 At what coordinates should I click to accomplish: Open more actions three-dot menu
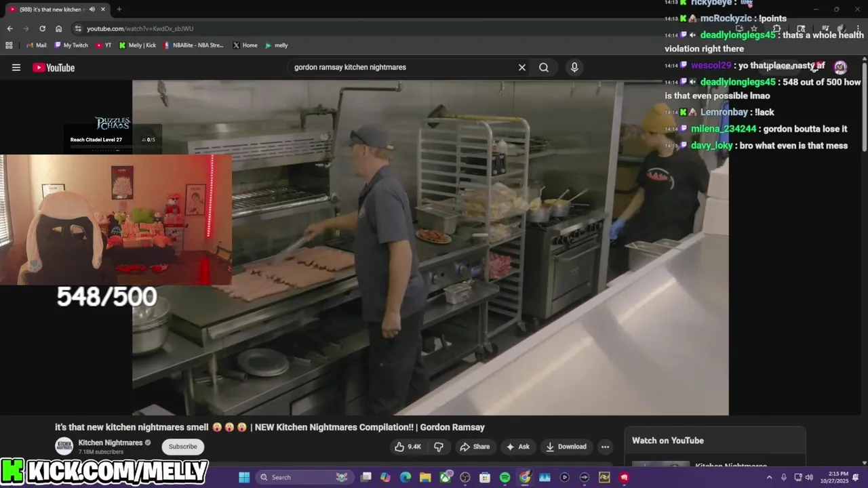pyautogui.click(x=605, y=447)
